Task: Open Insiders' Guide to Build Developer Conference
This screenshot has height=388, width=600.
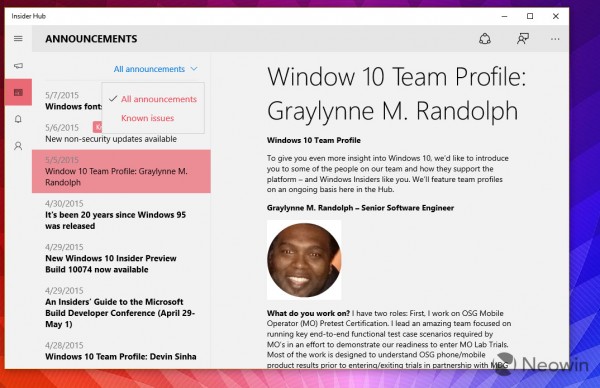Action: click(x=121, y=307)
